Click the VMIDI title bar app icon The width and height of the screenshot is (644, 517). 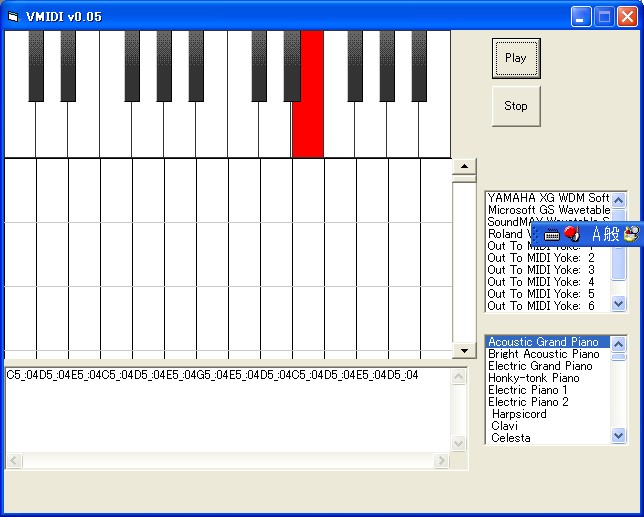pyautogui.click(x=13, y=16)
